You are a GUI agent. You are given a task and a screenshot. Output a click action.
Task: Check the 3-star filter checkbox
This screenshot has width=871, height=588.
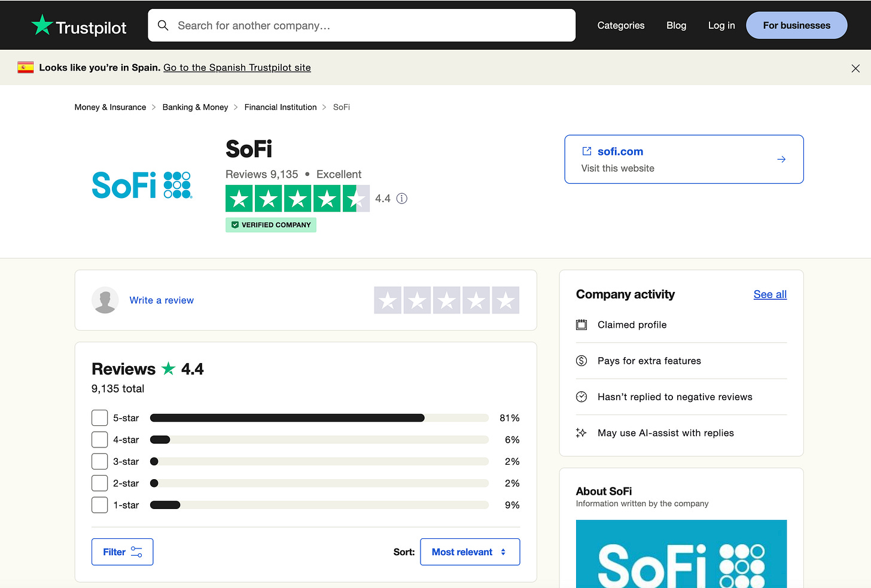[x=100, y=461]
